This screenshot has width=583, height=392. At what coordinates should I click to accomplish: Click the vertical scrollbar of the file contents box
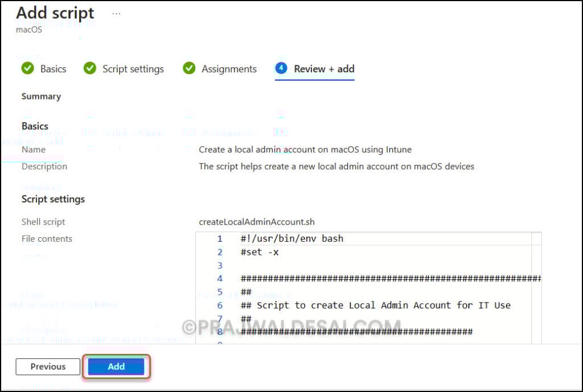[536, 288]
